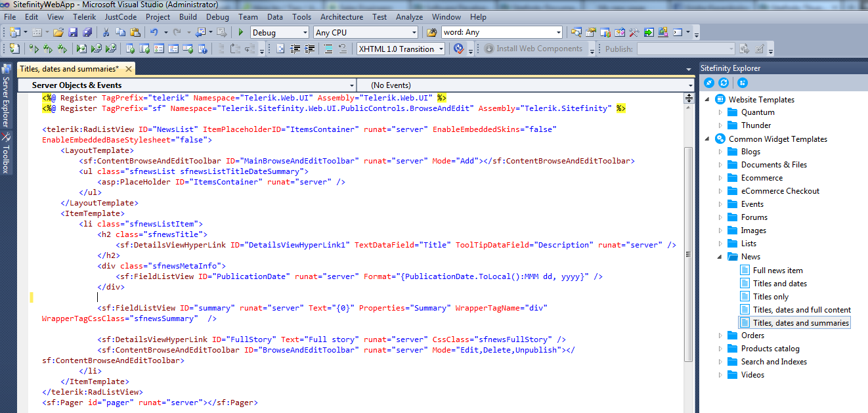
Task: Click the green arrow Start Page icon
Action: [x=649, y=32]
